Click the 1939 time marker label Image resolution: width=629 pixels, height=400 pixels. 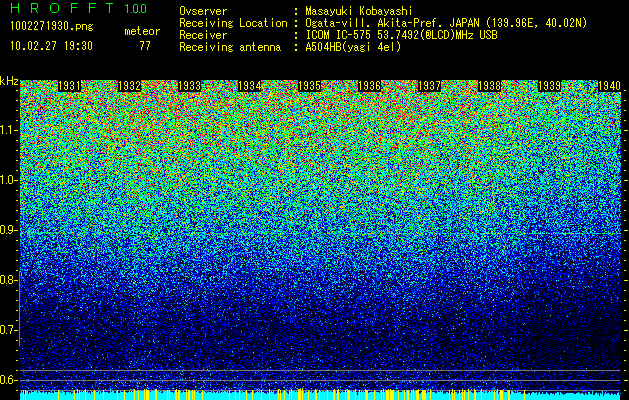pos(549,86)
